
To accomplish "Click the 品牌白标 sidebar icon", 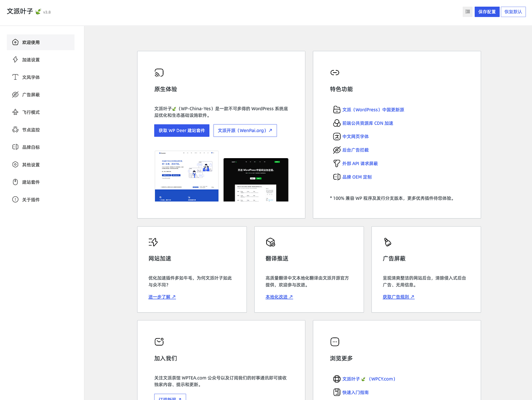I will 15,147.
